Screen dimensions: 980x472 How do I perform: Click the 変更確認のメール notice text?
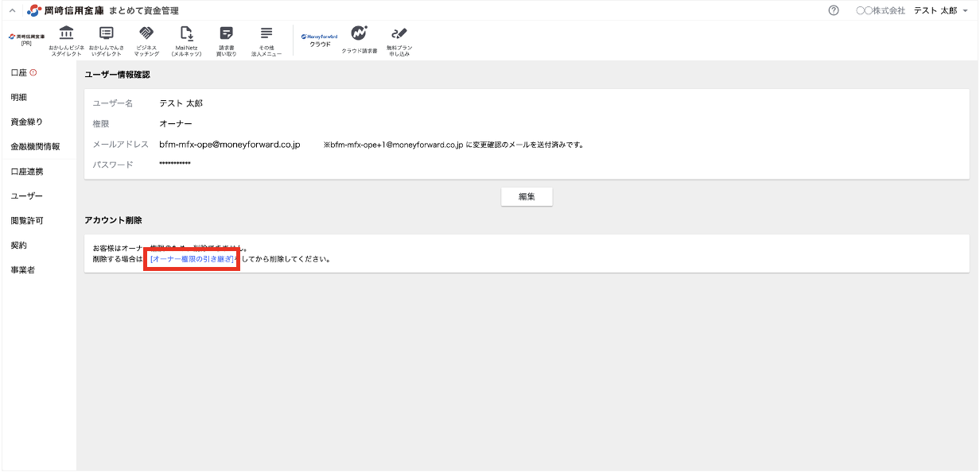pos(454,145)
